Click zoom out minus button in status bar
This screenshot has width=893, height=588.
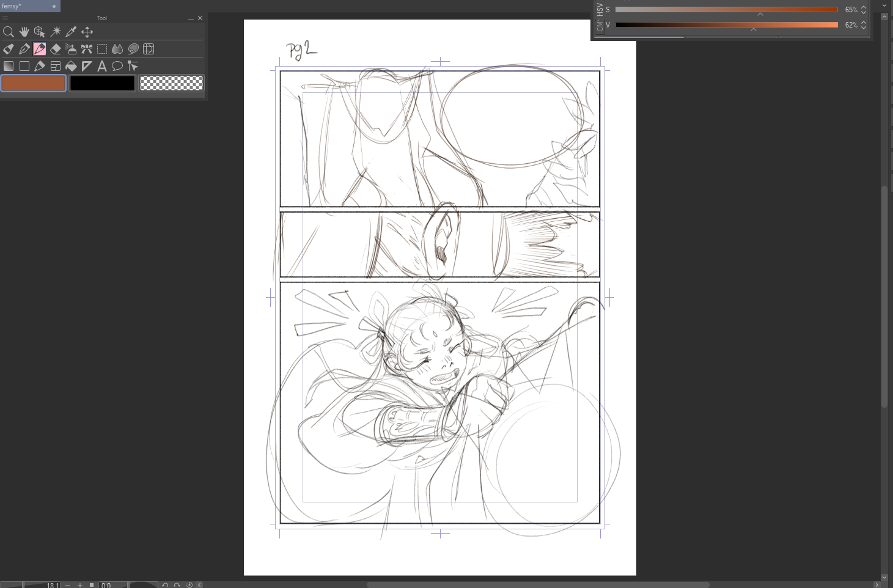pos(67,585)
